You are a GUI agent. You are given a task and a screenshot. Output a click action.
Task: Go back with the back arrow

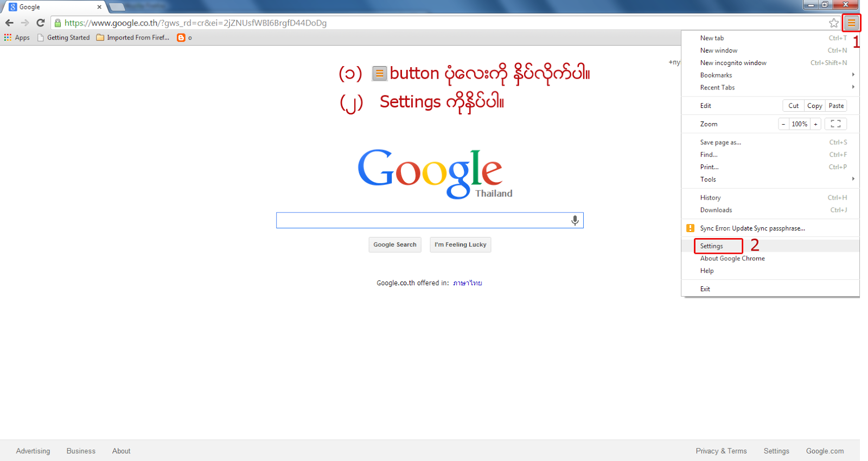[9, 23]
